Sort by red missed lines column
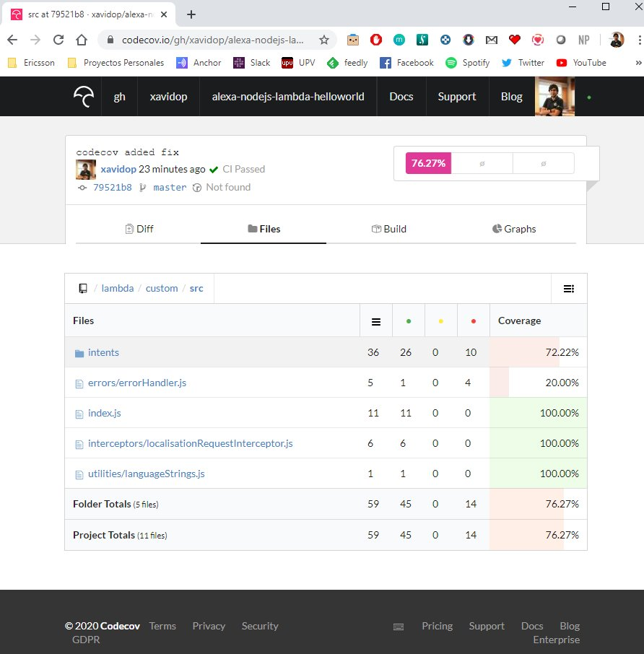Image resolution: width=644 pixels, height=654 pixels. point(474,321)
